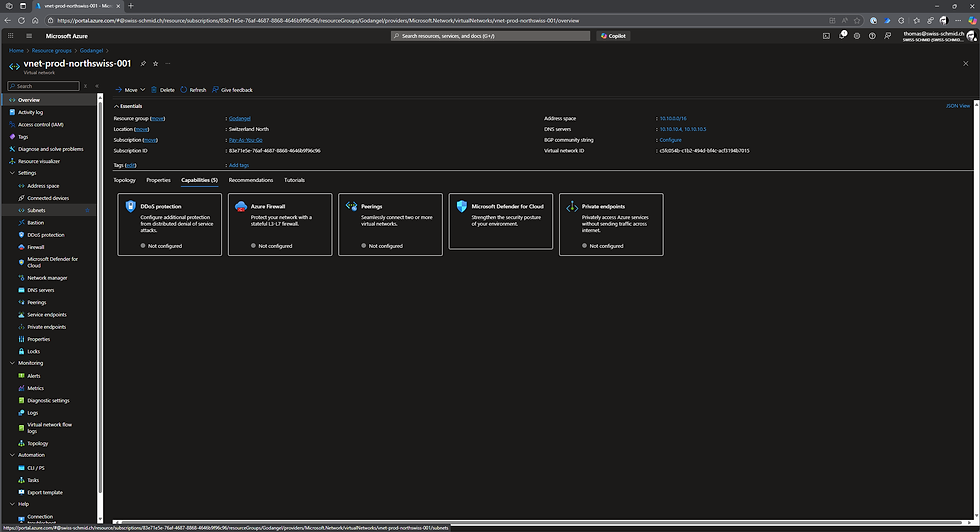Open the Move dropdown
Viewport: 980px width, 532px height.
130,90
